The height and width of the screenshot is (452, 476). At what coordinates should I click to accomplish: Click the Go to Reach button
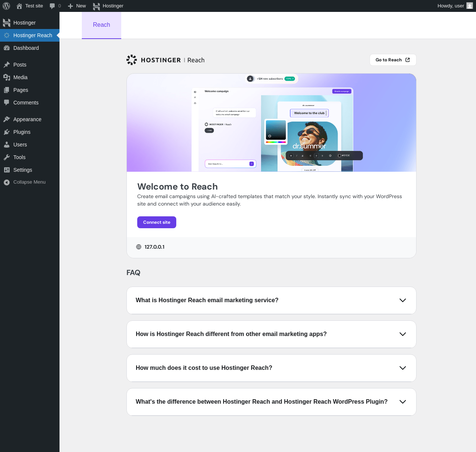click(x=393, y=60)
